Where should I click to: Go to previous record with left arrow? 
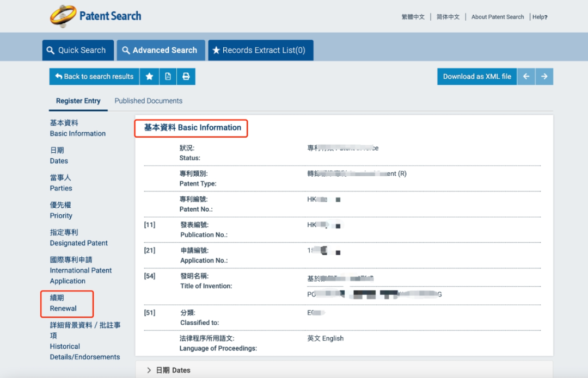tap(526, 77)
